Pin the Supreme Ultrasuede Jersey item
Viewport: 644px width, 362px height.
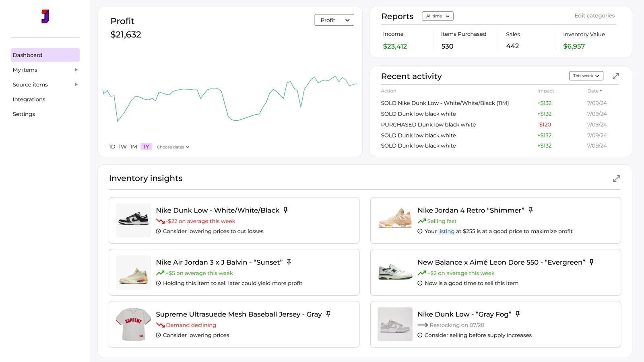click(x=328, y=314)
